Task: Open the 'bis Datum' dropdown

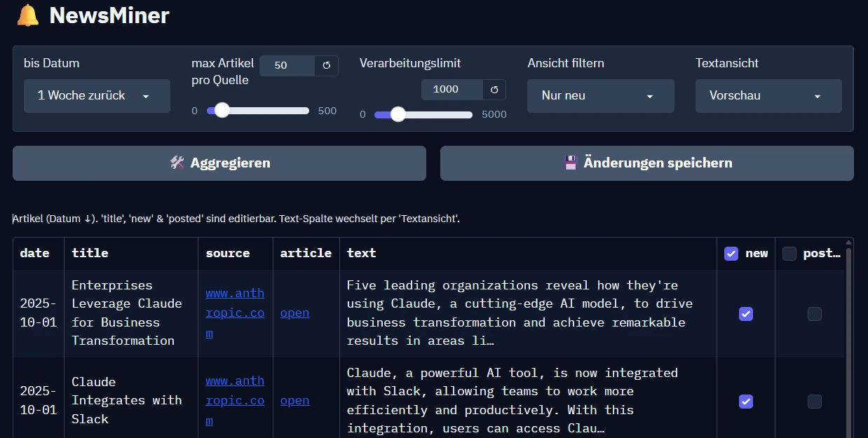Action: tap(97, 96)
